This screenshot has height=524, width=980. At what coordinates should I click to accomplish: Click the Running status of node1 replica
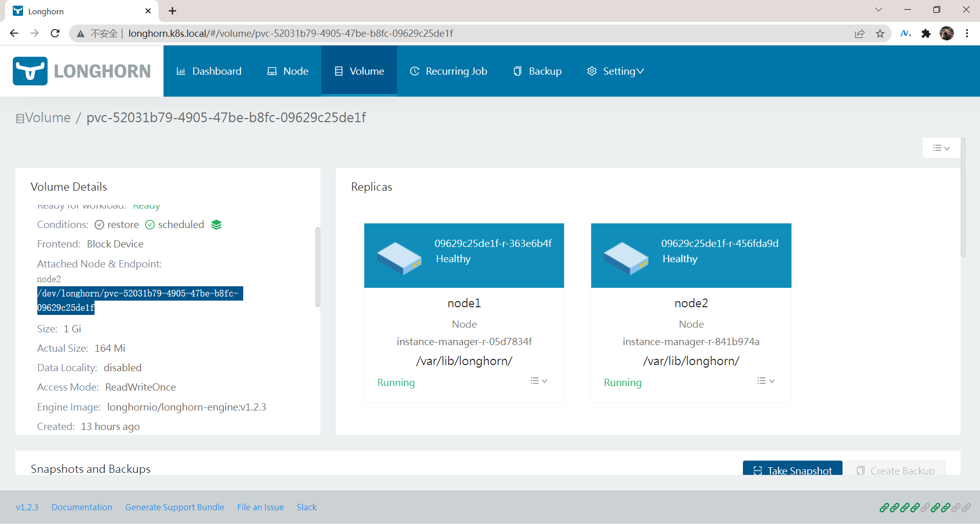pyautogui.click(x=396, y=382)
